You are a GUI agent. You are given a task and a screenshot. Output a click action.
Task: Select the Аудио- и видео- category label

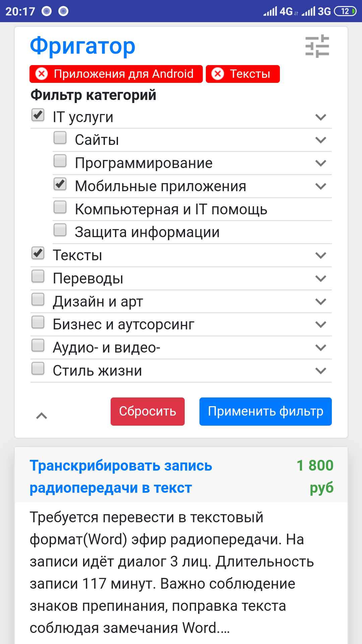pyautogui.click(x=107, y=348)
